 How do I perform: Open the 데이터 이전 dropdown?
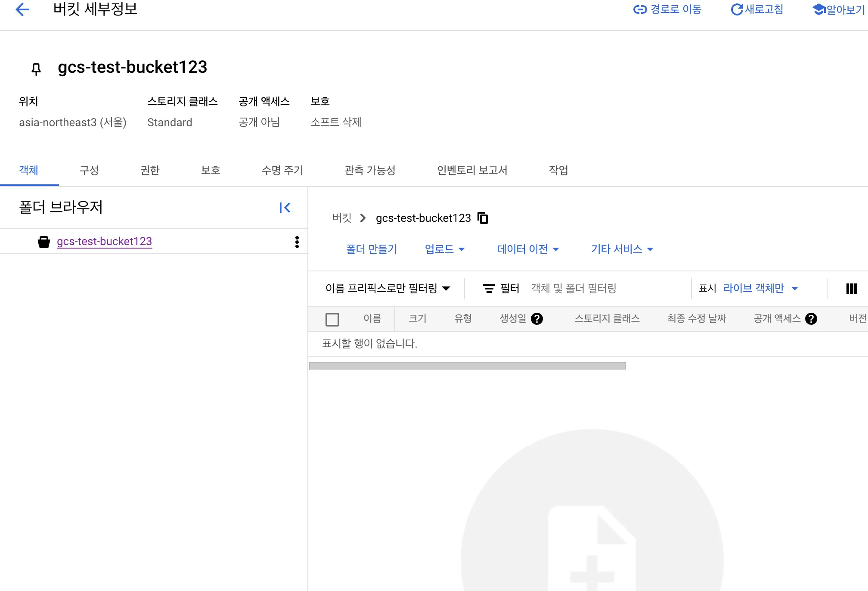(x=528, y=249)
